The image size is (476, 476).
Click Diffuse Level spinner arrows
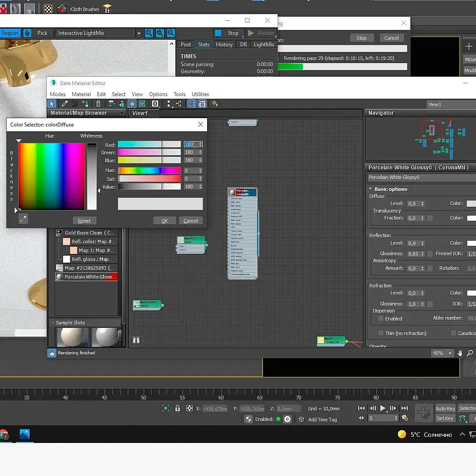point(423,204)
